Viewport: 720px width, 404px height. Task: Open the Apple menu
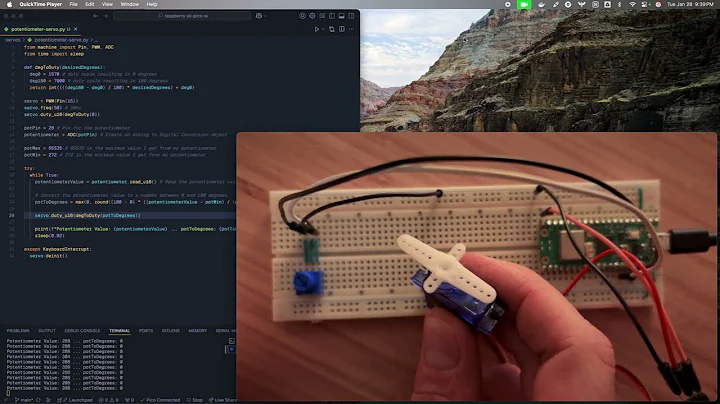click(x=9, y=4)
